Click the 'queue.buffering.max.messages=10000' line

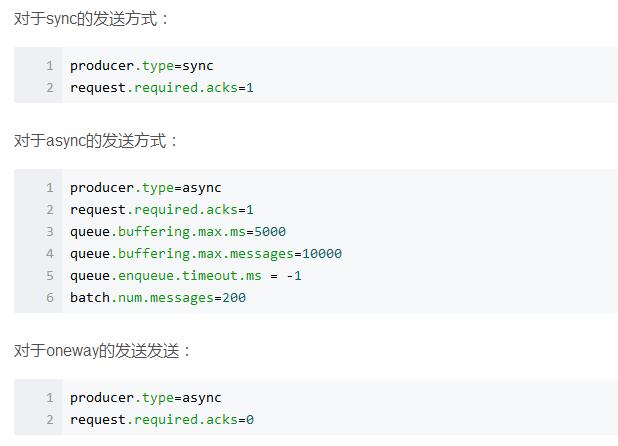(206, 254)
